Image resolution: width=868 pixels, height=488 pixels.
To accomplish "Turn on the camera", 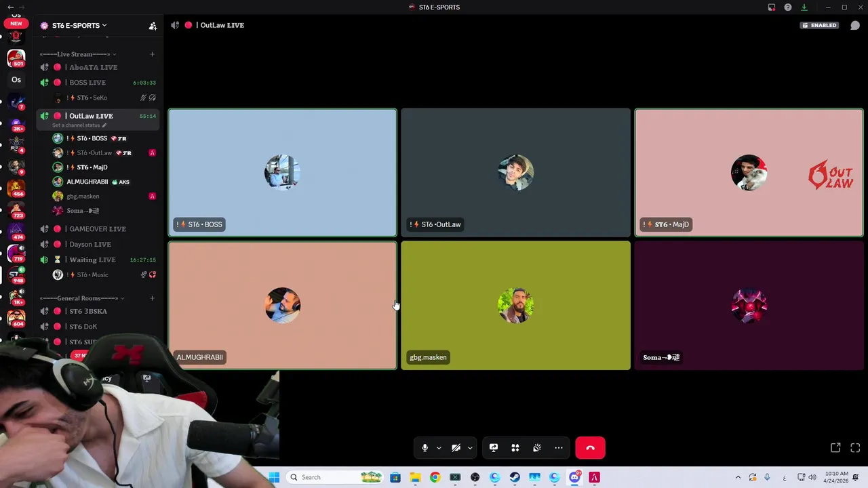I will pyautogui.click(x=456, y=448).
